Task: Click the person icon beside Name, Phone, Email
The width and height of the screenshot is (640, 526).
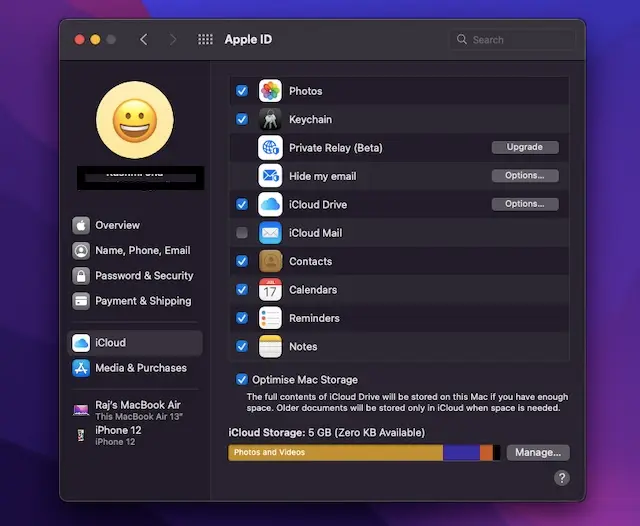Action: point(81,251)
